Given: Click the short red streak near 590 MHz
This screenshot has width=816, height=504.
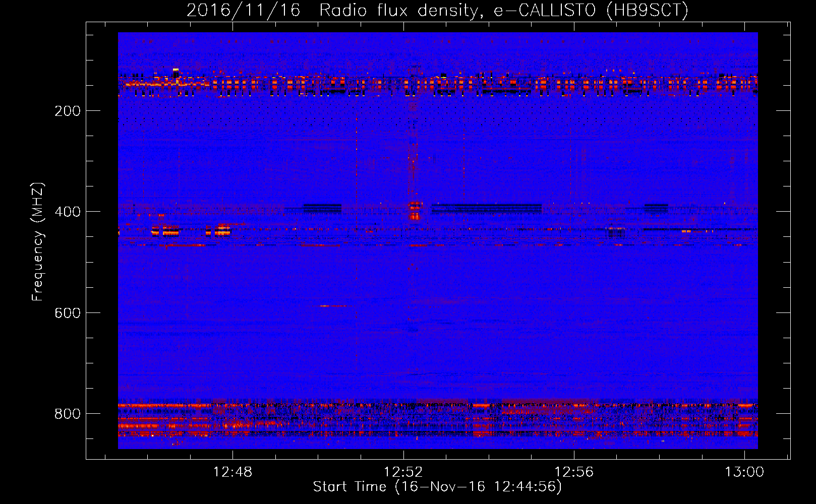Looking at the screenshot, I should click(333, 306).
